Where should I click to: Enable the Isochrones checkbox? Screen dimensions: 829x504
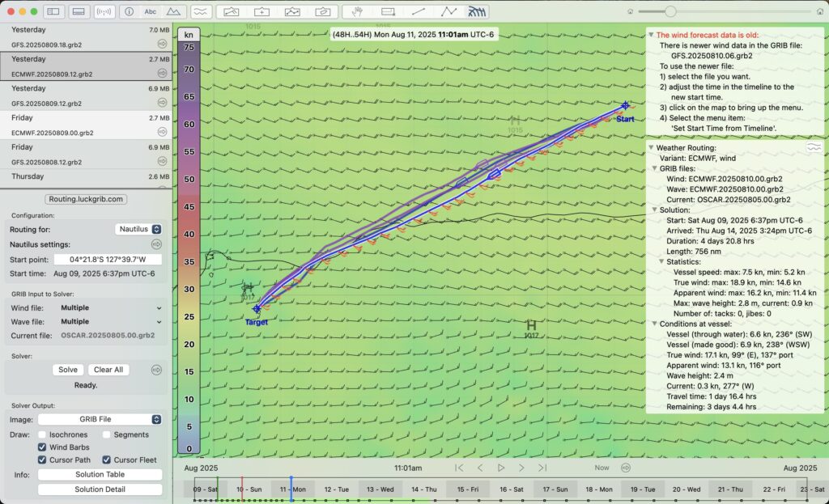coord(43,434)
